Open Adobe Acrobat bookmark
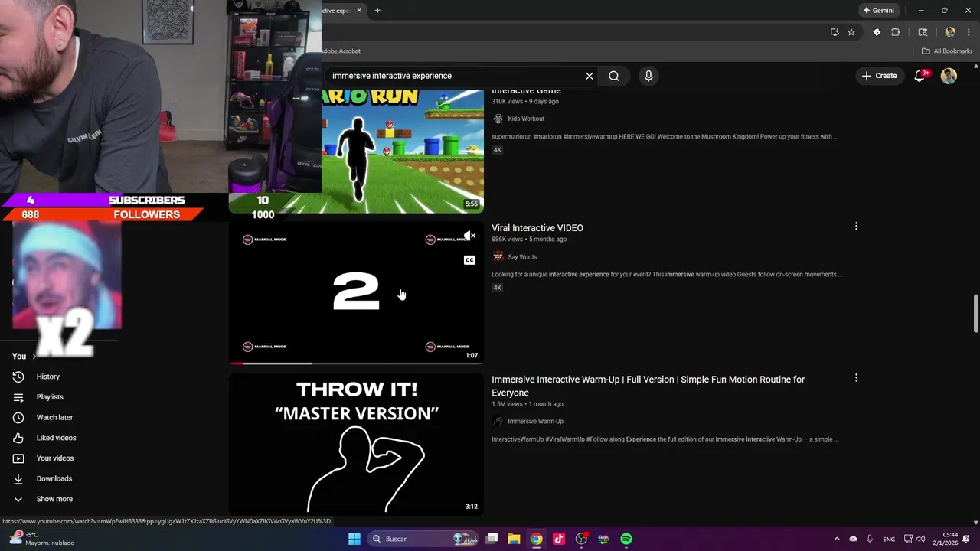980x551 pixels. (341, 51)
